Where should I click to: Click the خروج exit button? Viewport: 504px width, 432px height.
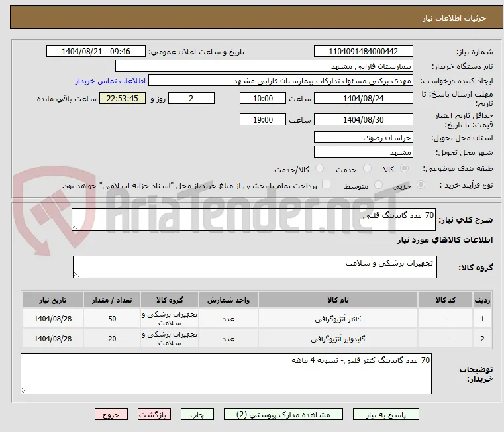point(111,414)
